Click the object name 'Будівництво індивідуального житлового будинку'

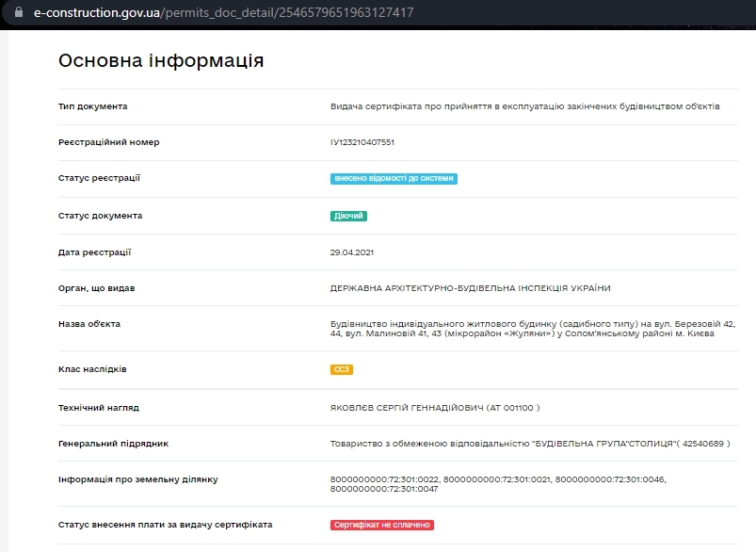coord(533,329)
